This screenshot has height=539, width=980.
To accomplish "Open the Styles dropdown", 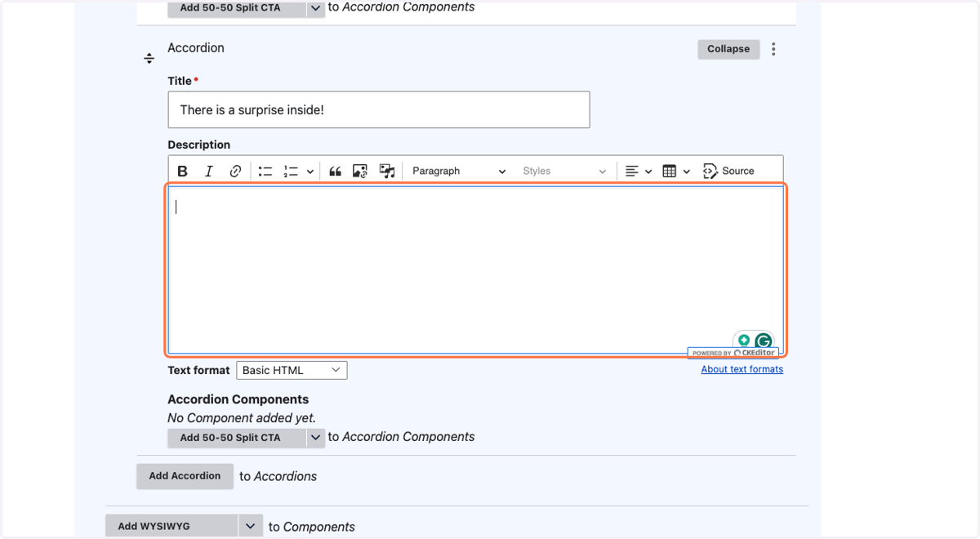I will click(564, 171).
